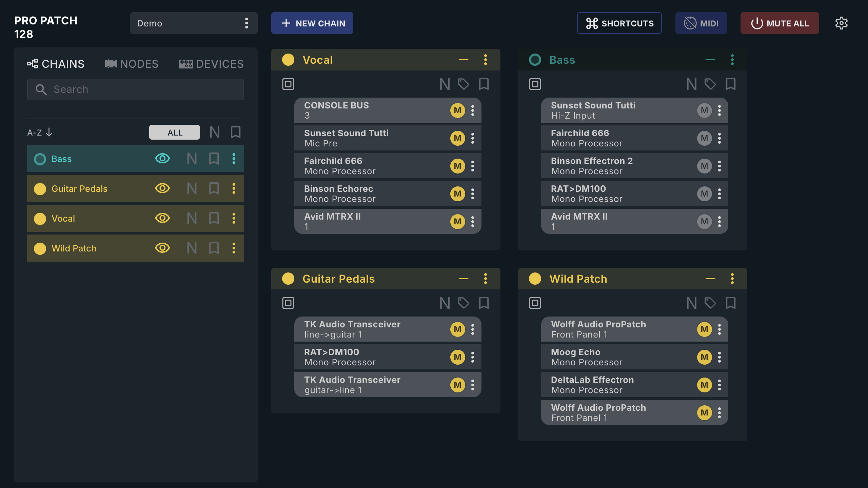Select the ALL filter button
This screenshot has width=868, height=488.
(x=175, y=132)
